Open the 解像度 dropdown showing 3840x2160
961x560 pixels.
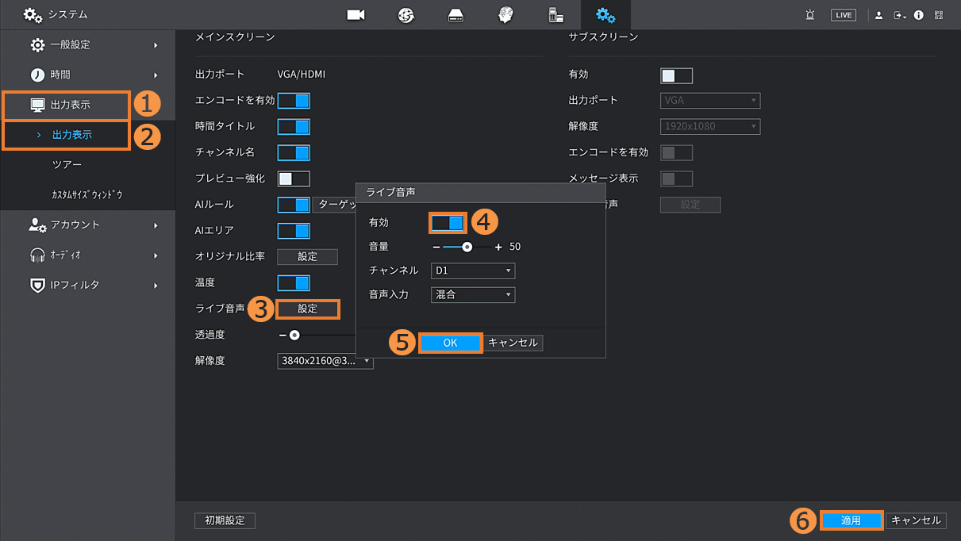[325, 361]
